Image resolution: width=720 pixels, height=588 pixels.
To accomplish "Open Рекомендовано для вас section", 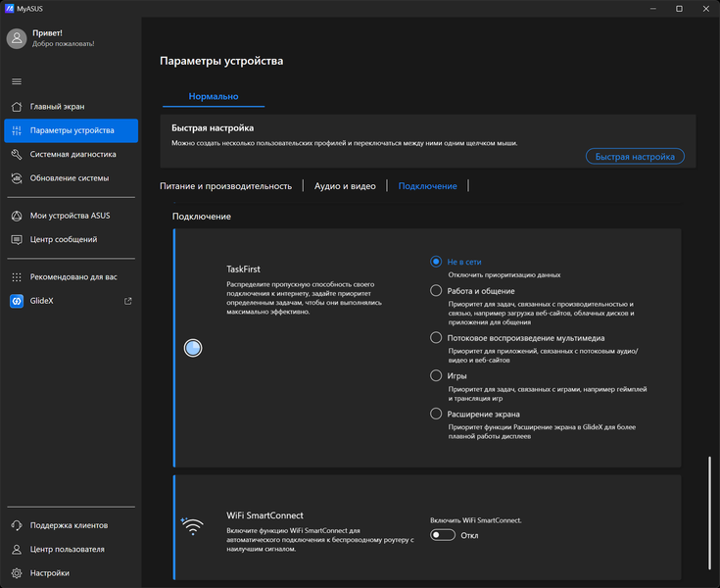I will coord(71,277).
